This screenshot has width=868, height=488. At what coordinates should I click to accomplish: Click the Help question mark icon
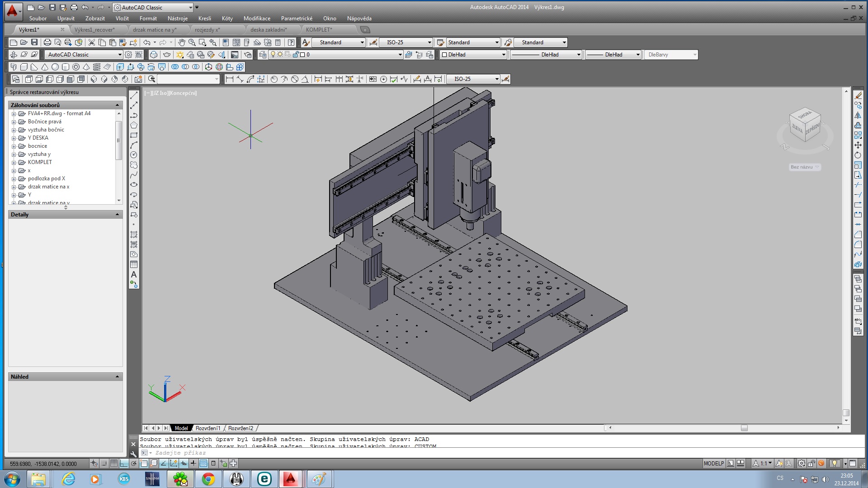point(291,42)
